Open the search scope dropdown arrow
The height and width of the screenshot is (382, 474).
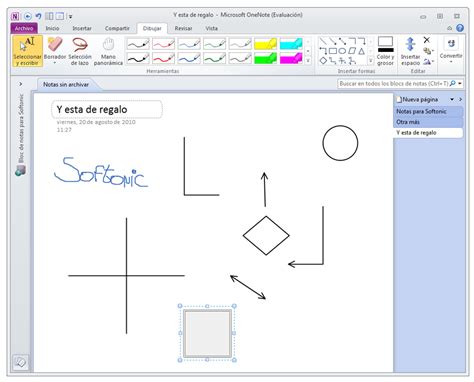pos(460,84)
